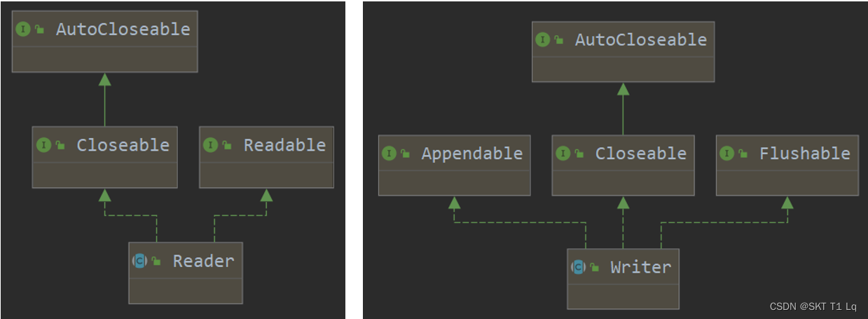
Task: Click the interface icon on Readable node
Action: coord(210,145)
